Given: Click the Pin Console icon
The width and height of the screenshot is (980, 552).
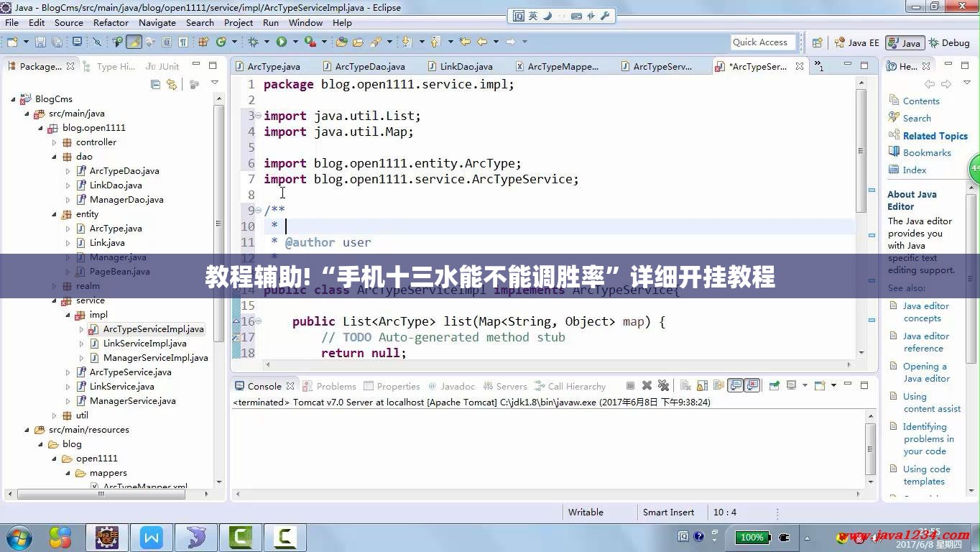Looking at the screenshot, I should (775, 386).
